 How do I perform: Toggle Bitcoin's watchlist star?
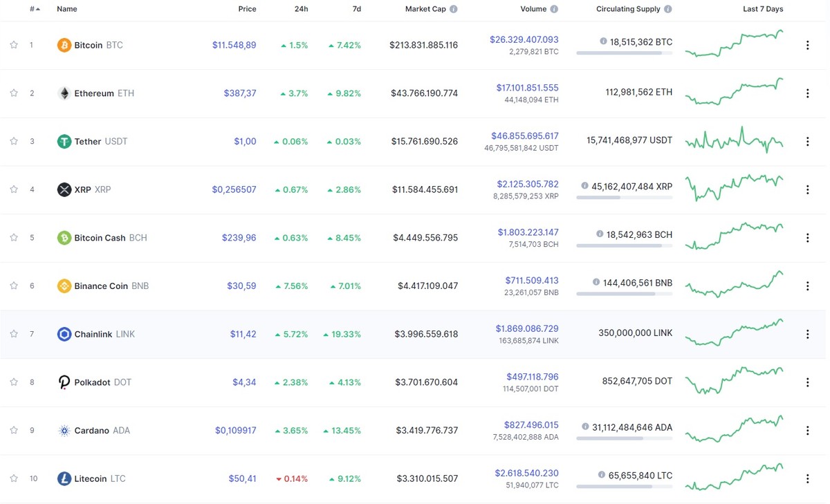[13, 45]
